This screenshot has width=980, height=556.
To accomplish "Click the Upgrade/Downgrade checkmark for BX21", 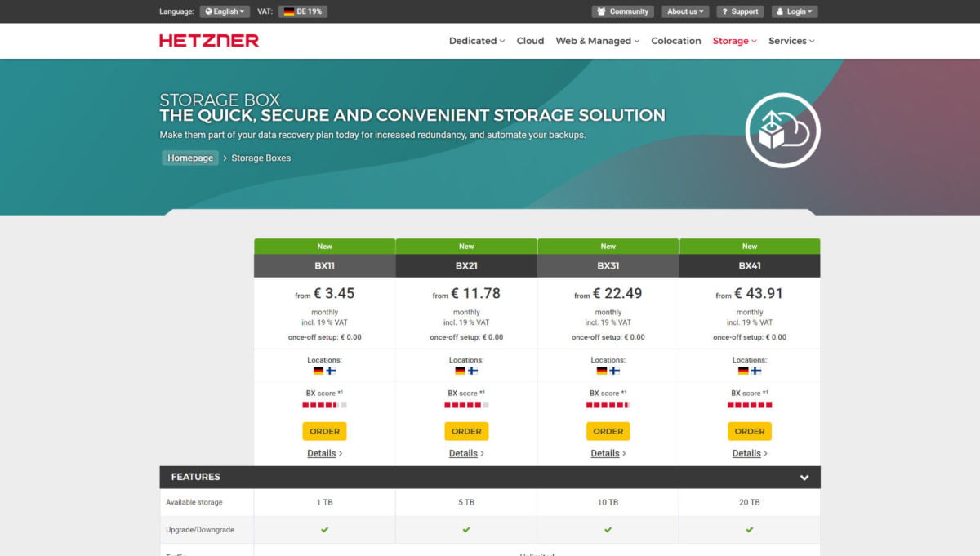I will tap(466, 530).
